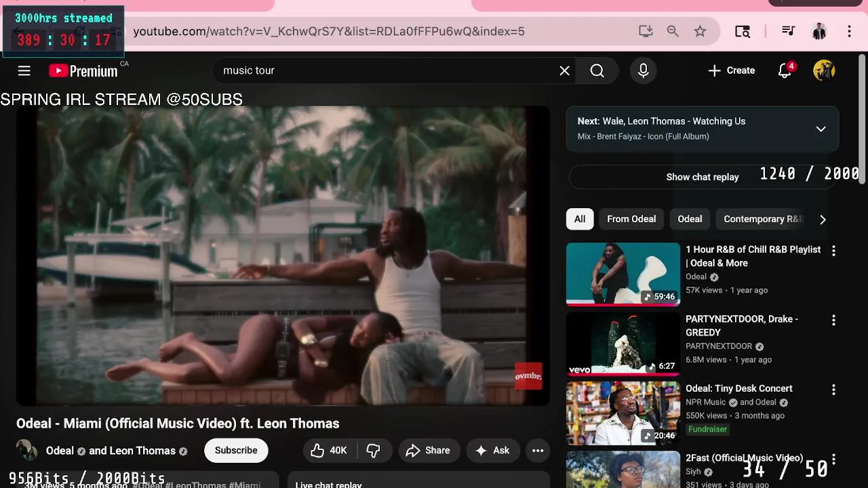Open 1 Hour R&B Playlist title link
Screen dimensions: 868x488
(x=753, y=256)
